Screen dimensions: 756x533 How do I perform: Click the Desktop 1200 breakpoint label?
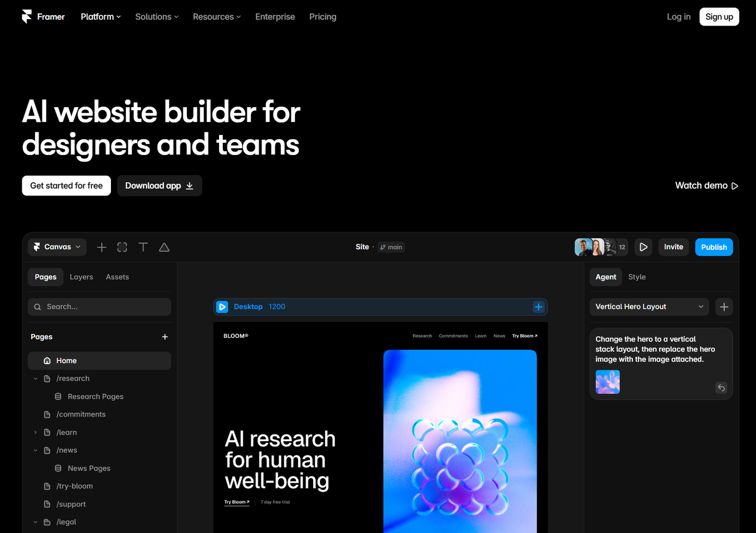pos(259,307)
